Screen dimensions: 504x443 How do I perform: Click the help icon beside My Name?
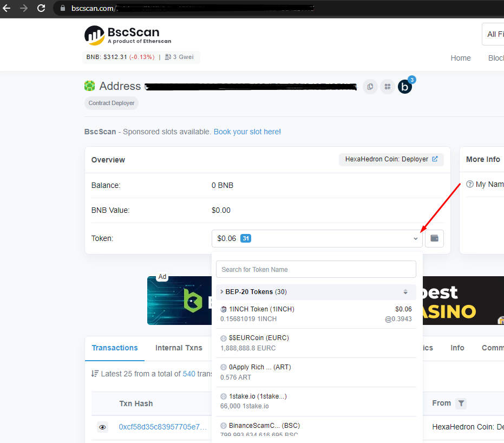pos(469,184)
